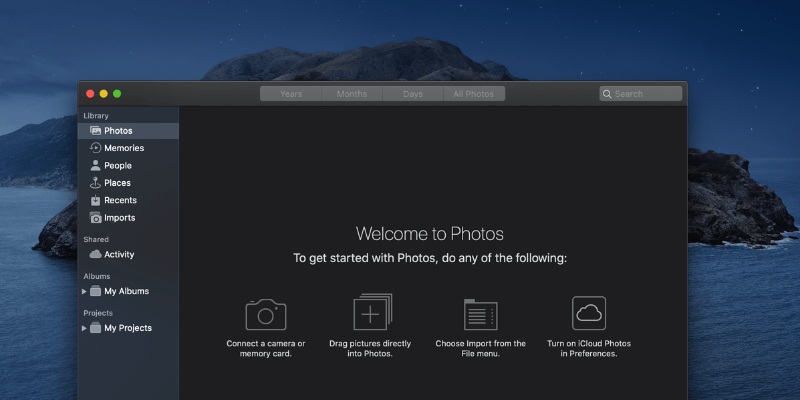800x400 pixels.
Task: Click the magnifying glass search icon
Action: [607, 94]
